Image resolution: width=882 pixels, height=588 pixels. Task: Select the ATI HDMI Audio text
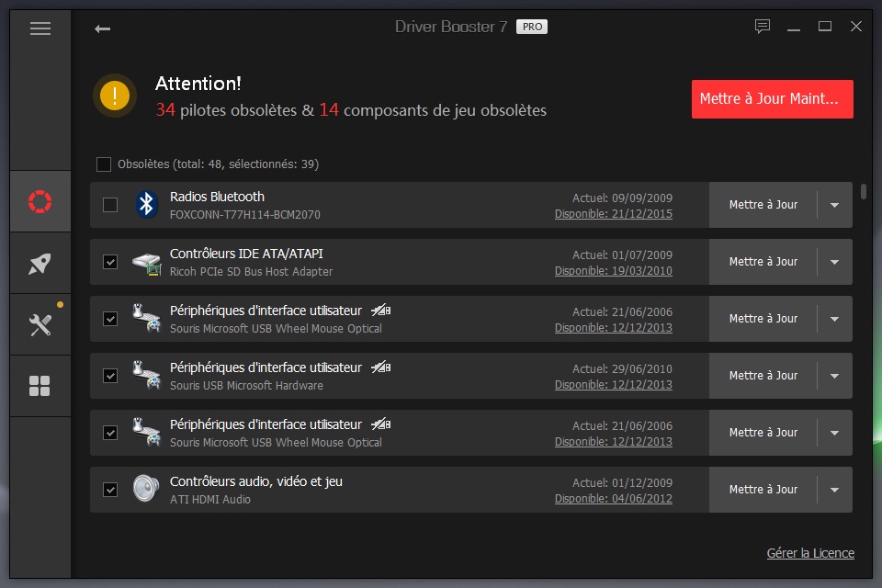coord(210,500)
